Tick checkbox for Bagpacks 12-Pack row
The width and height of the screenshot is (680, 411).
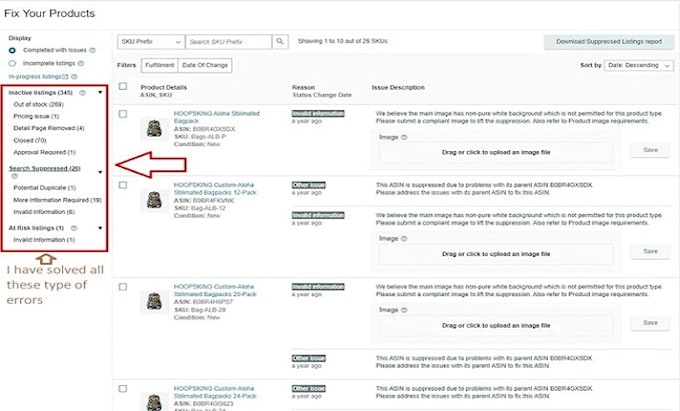pyautogui.click(x=123, y=185)
